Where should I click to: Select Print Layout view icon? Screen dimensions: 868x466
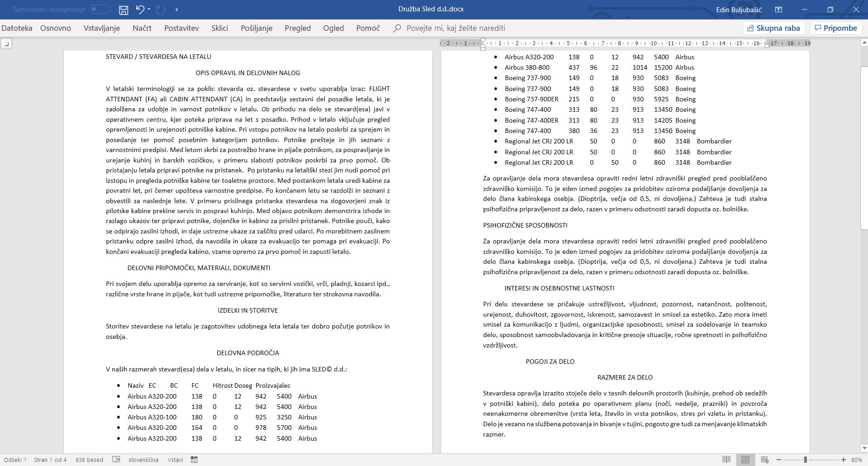click(746, 460)
